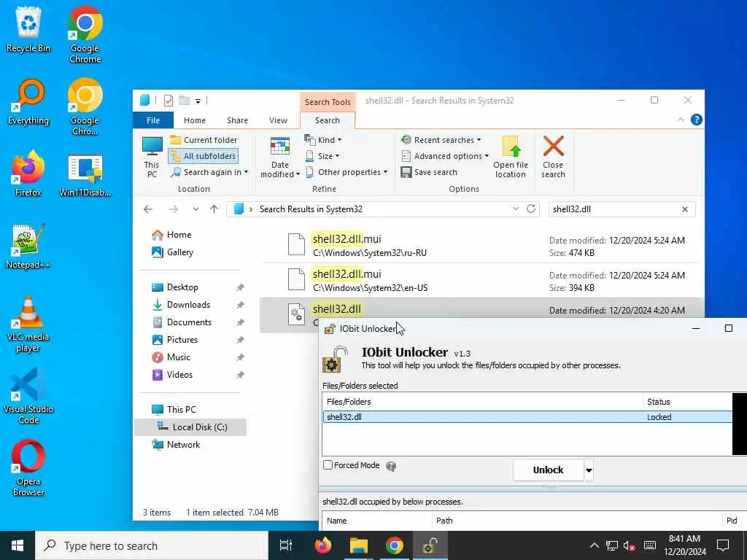
Task: Select the Search ribbon tab
Action: tap(328, 120)
